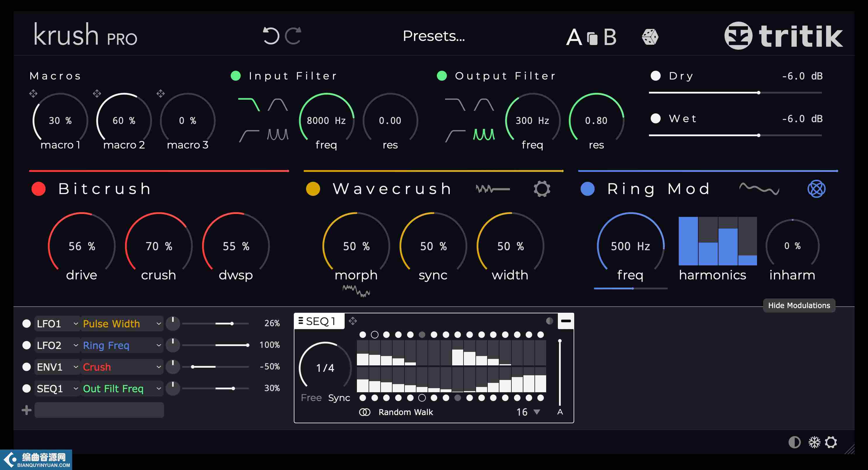Open the Pulse Width target dropdown
This screenshot has height=470, width=868.
tap(122, 324)
